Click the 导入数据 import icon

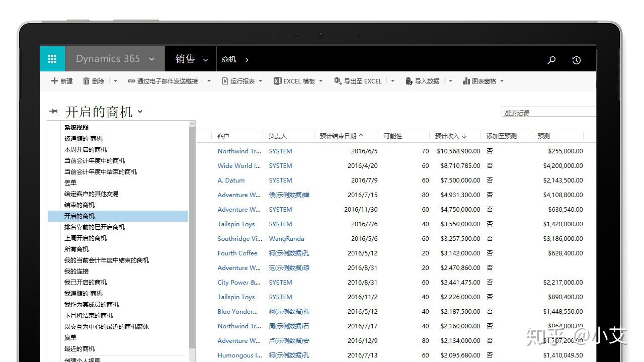410,81
